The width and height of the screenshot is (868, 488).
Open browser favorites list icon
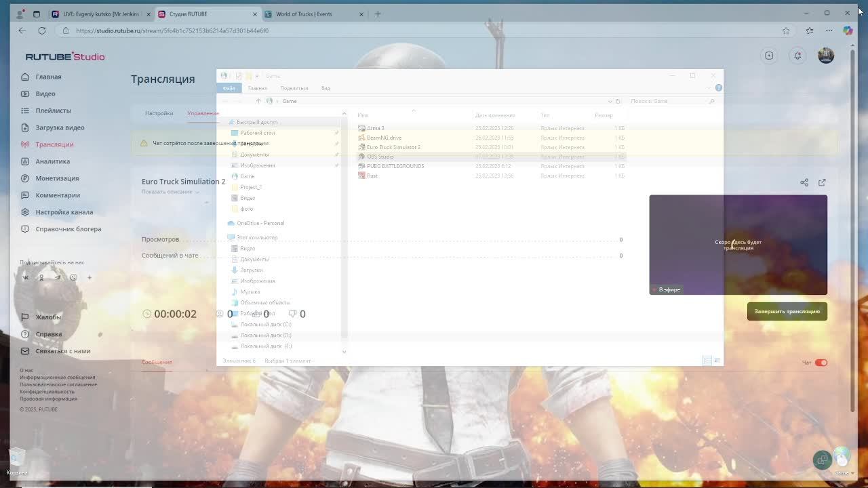click(x=810, y=30)
